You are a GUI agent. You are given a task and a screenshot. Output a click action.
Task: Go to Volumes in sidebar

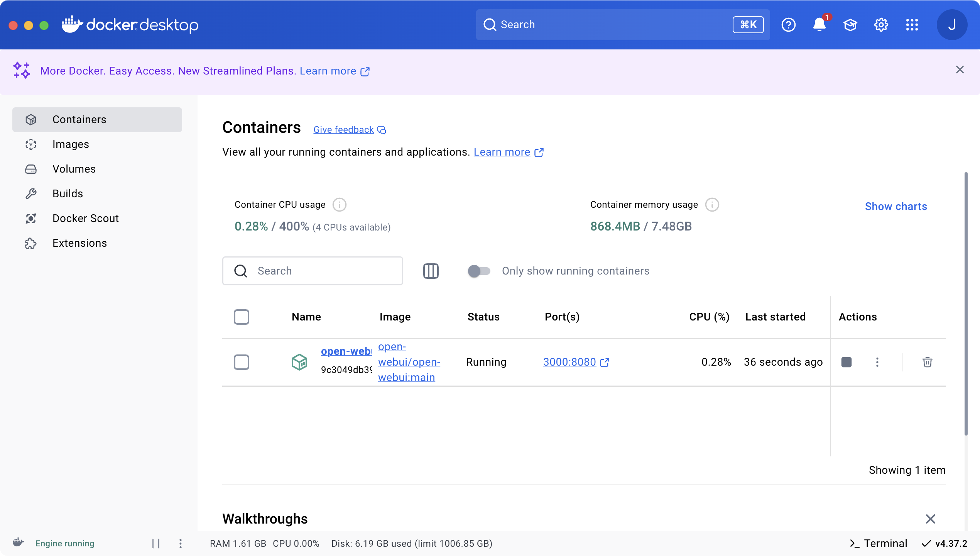[x=97, y=169]
